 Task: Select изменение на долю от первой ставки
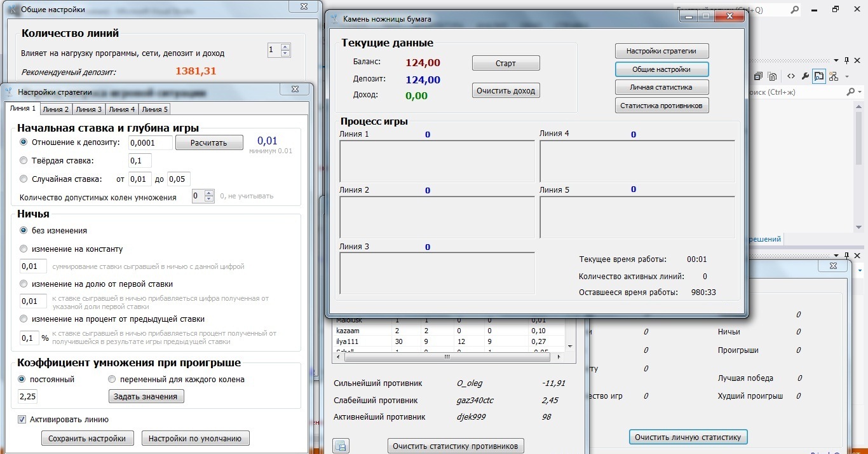pyautogui.click(x=24, y=284)
